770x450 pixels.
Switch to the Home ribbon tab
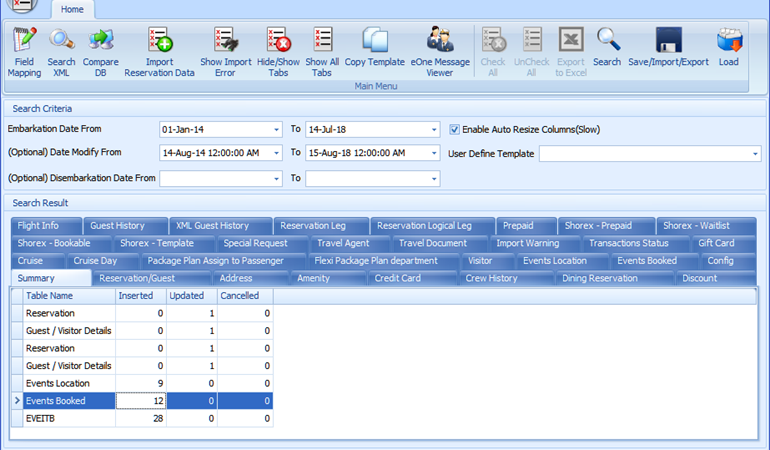72,9
